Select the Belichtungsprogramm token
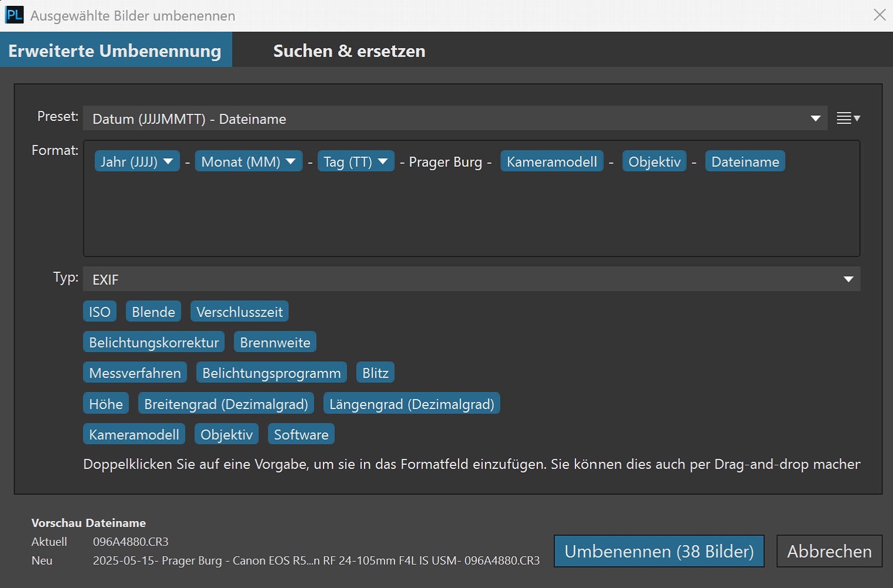893x588 pixels. (271, 372)
